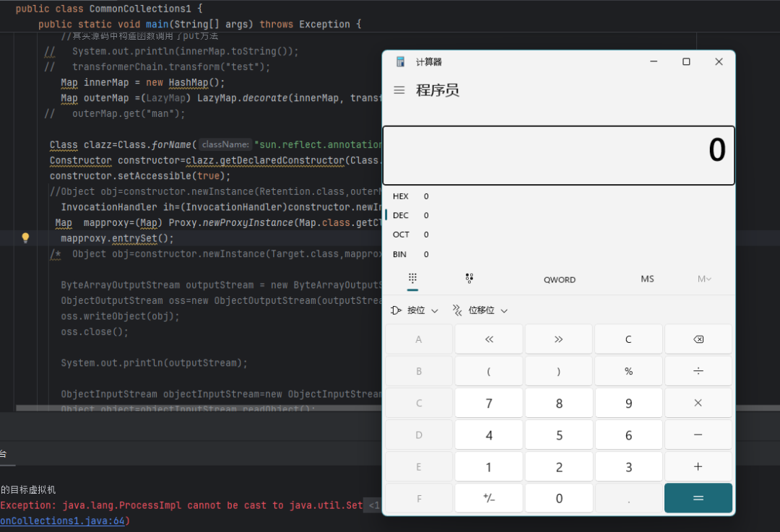780x532 pixels.
Task: Click digit 5 on calculator
Action: coord(558,435)
